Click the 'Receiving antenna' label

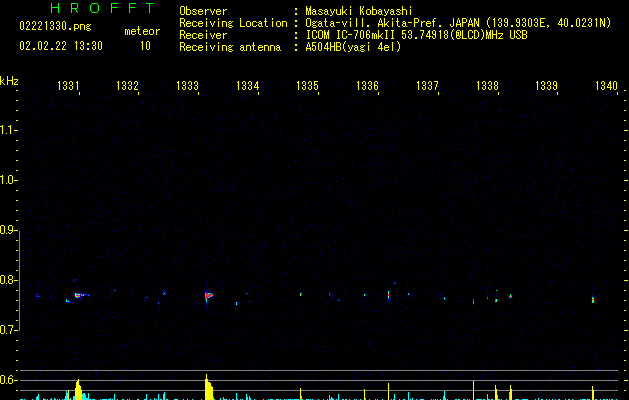[230, 47]
